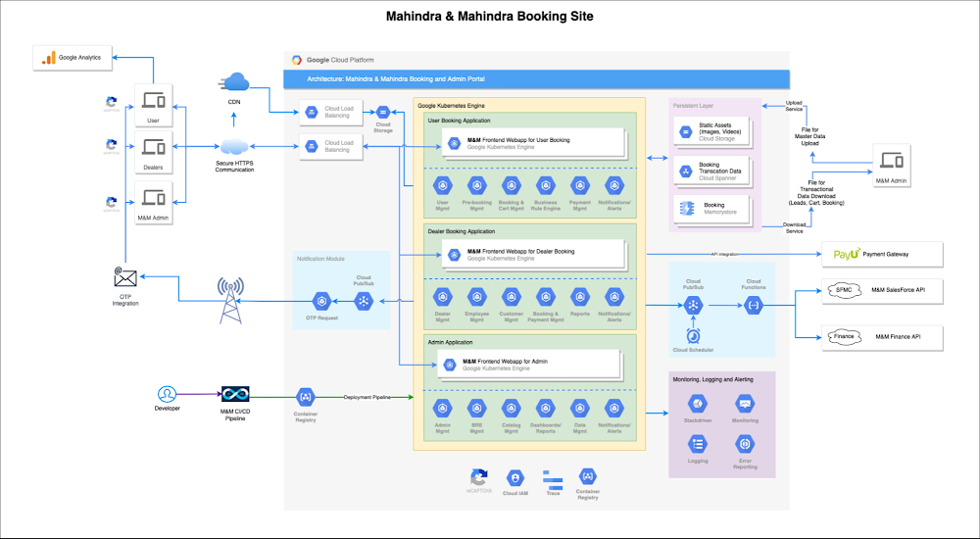Click the 'Mahindra & Mahindra Booking Site' title
The height and width of the screenshot is (539, 980).
pyautogui.click(x=489, y=17)
